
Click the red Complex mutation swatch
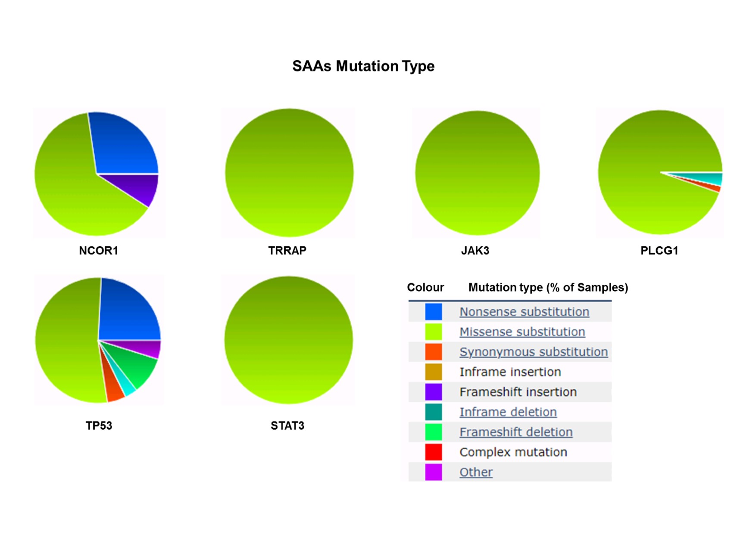(433, 452)
